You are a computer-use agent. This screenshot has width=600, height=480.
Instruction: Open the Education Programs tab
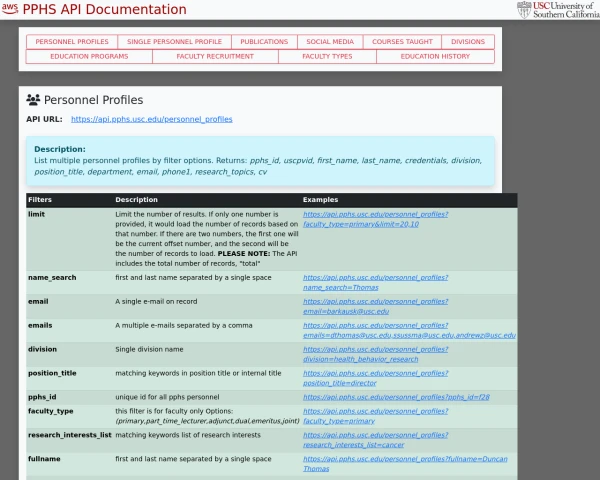point(89,57)
